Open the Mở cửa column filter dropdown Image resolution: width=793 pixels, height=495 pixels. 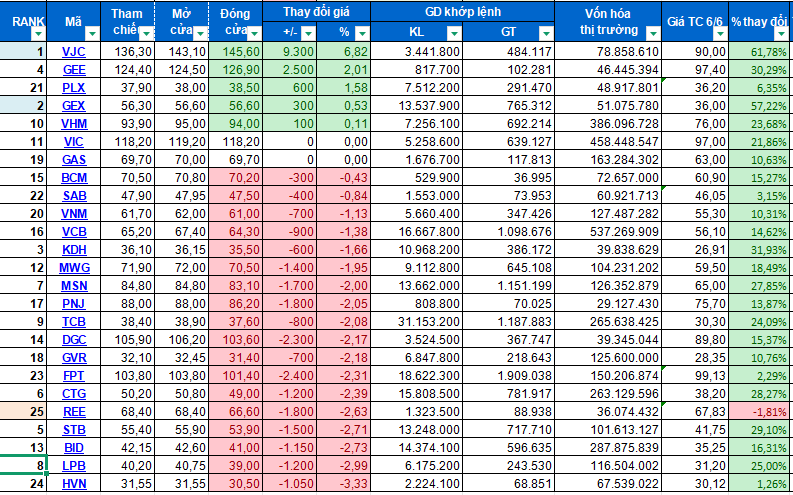pyautogui.click(x=200, y=34)
